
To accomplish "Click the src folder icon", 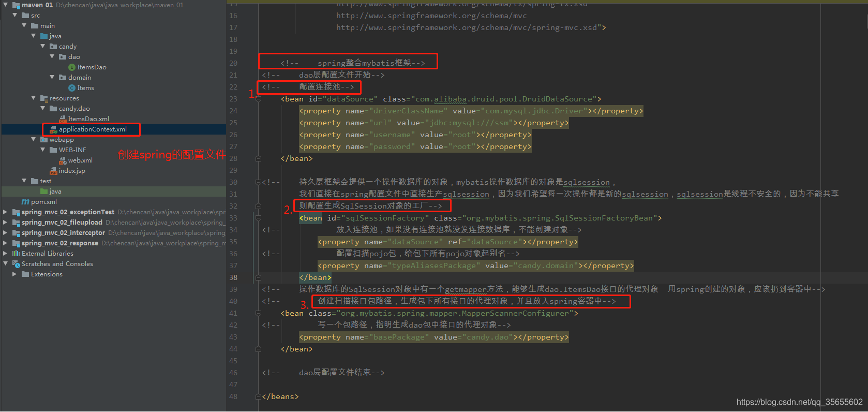I will click(x=25, y=16).
